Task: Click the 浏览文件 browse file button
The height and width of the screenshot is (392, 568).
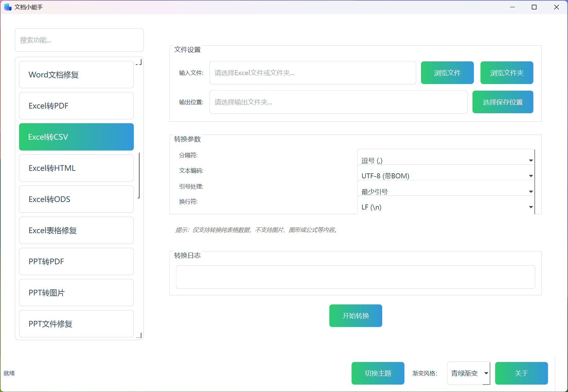Action: coord(447,73)
